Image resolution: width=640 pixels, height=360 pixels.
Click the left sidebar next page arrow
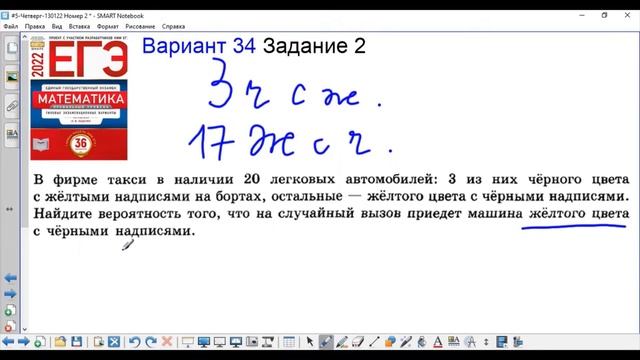tap(10, 294)
